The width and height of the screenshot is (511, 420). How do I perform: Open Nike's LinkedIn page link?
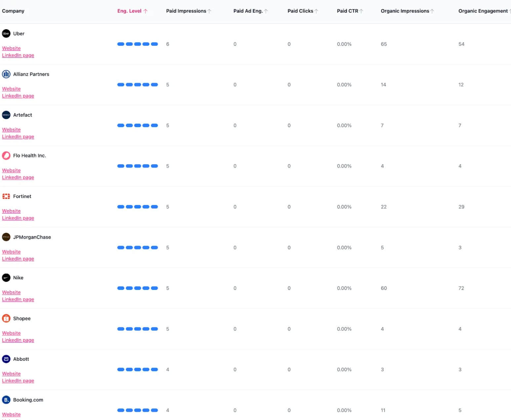18,299
